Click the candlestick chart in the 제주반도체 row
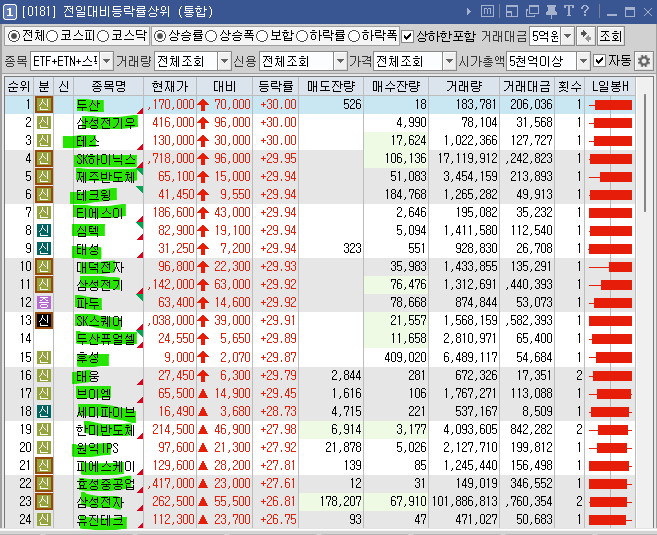 click(x=610, y=177)
